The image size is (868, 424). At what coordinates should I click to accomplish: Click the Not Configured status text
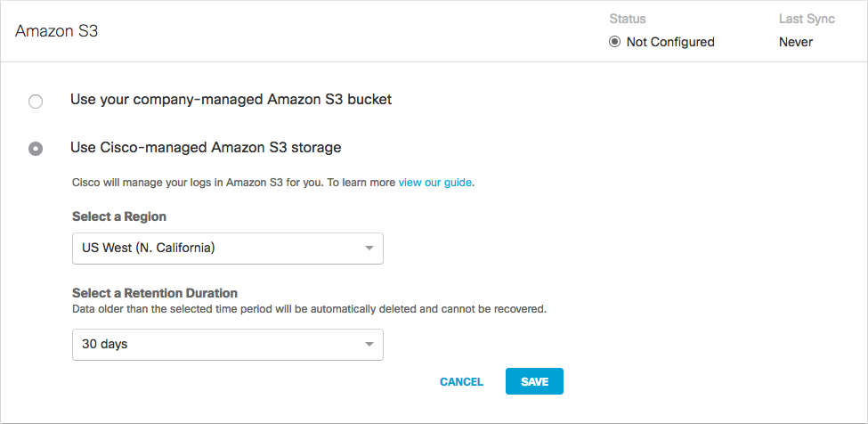pyautogui.click(x=669, y=42)
